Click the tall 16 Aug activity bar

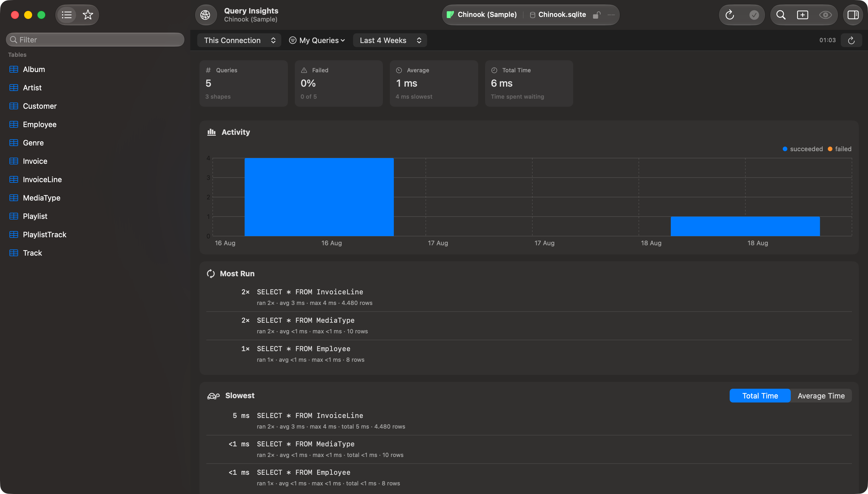[x=319, y=197]
